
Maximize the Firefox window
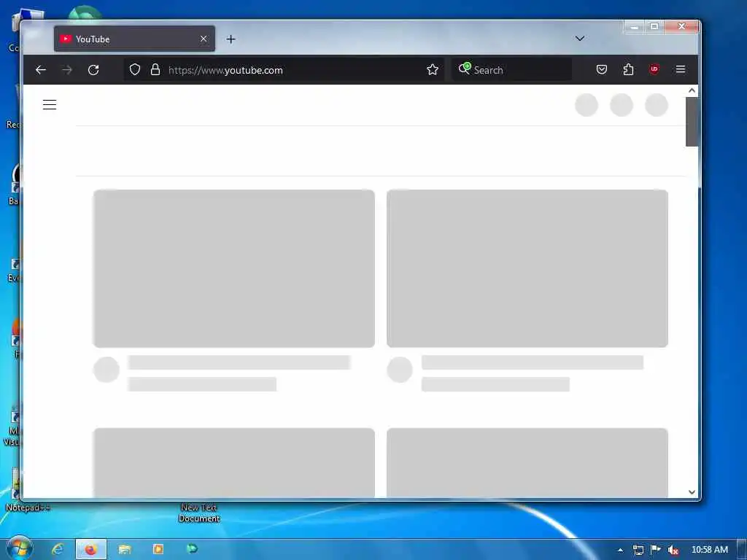coord(654,27)
